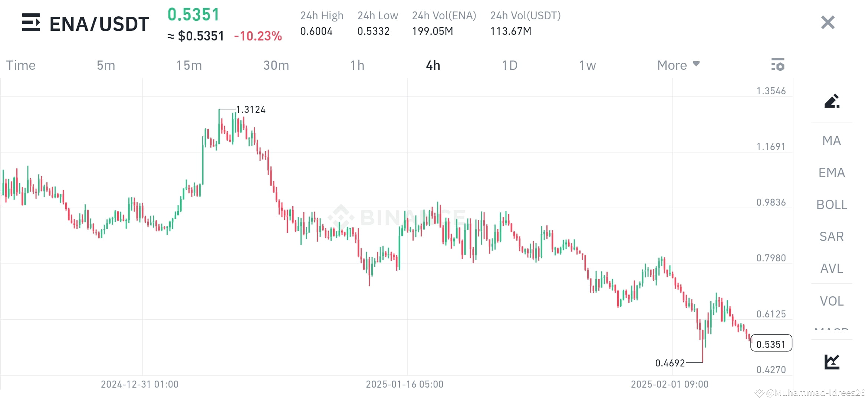This screenshot has width=868, height=401.
Task: Enable the BOLL Bollinger Bands indicator
Action: [832, 205]
